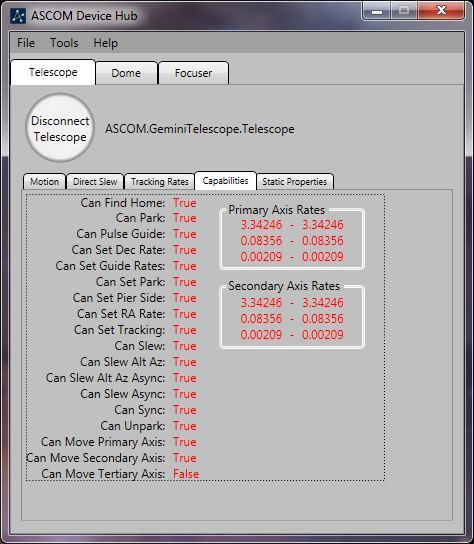
Task: Open the Motion sub-tab
Action: tap(44, 181)
